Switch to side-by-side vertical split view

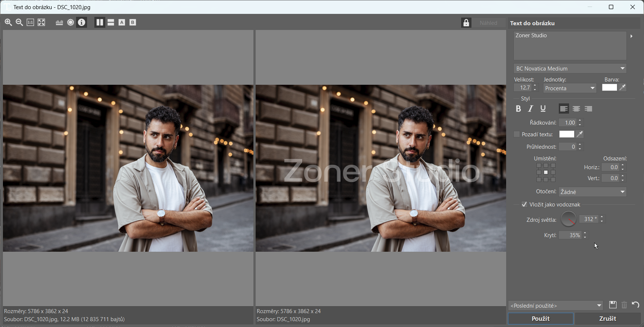99,22
